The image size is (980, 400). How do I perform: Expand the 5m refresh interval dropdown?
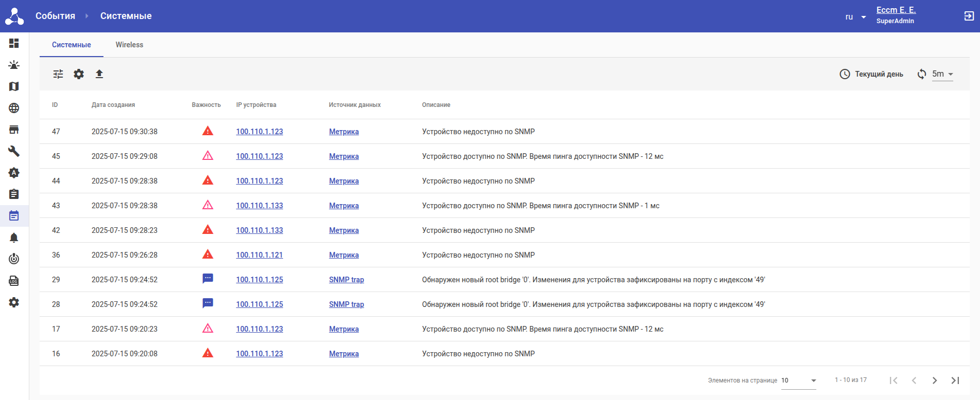943,74
